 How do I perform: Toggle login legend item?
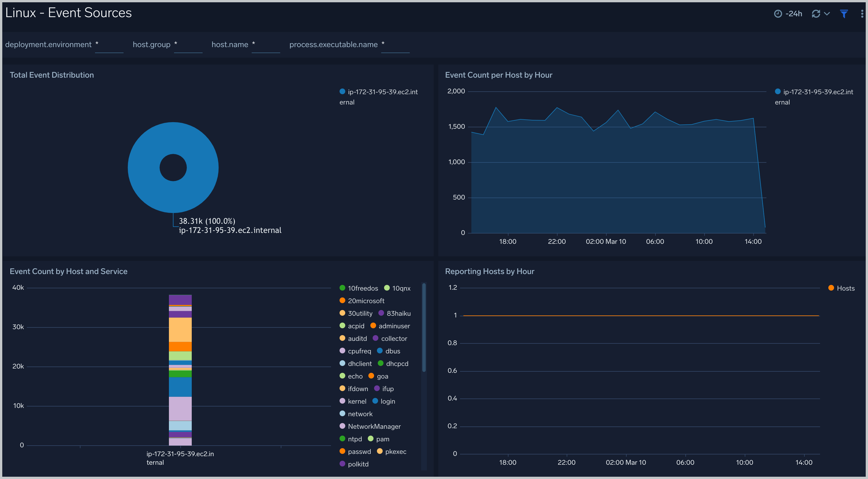383,401
